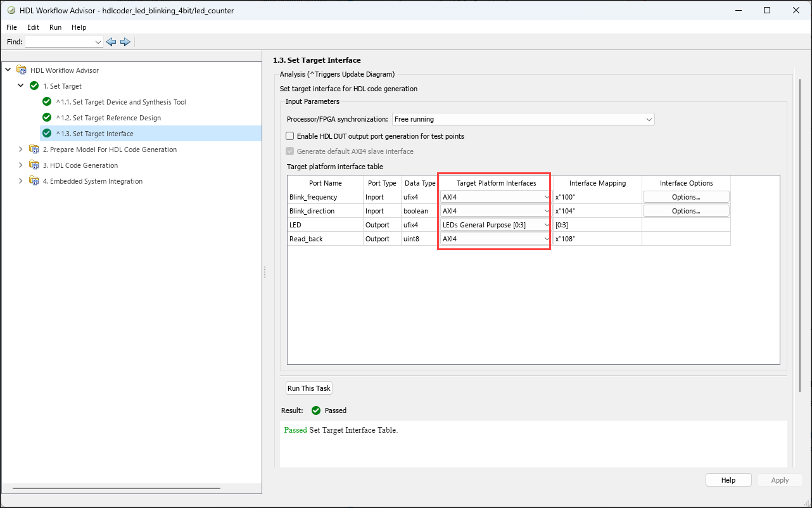812x508 pixels.
Task: Click the HDL Workflow Advisor root folder icon
Action: click(22, 70)
